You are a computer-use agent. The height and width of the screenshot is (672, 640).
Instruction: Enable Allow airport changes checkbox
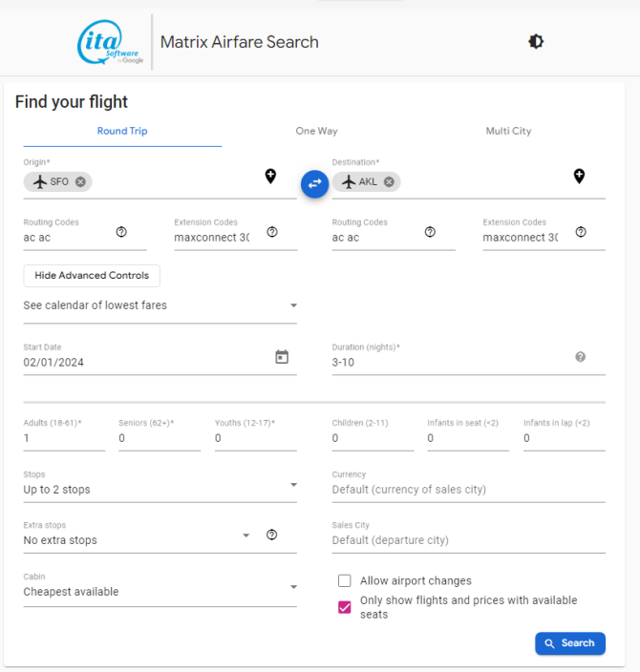point(345,580)
